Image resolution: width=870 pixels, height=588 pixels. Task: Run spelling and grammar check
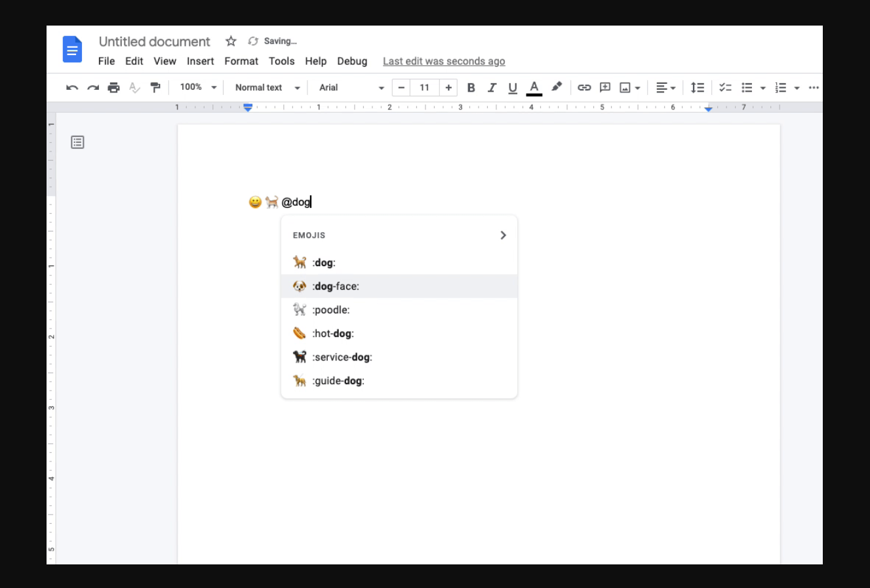pos(134,88)
